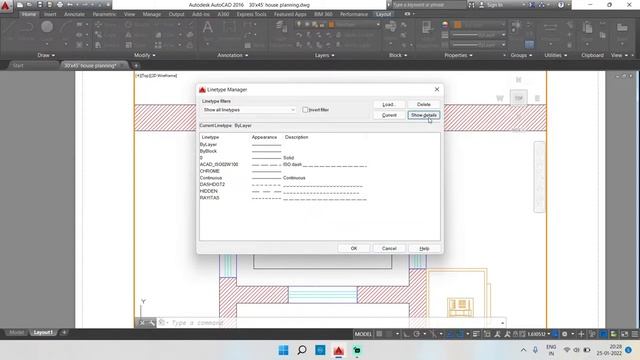The height and width of the screenshot is (360, 640).
Task: Expand the Annotation panel
Action: (x=232, y=55)
